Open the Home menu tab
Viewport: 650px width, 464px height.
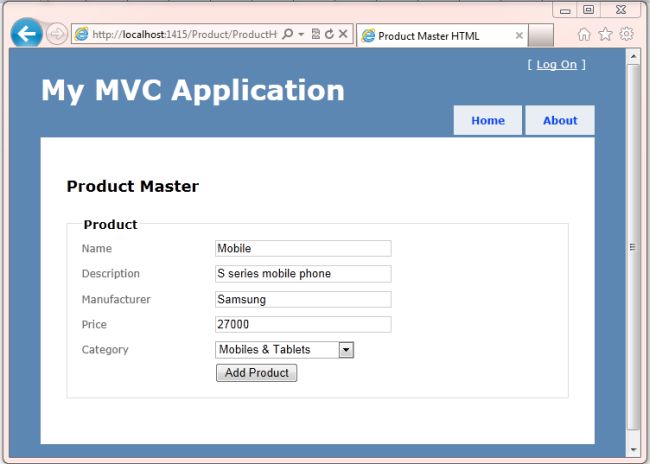[488, 121]
